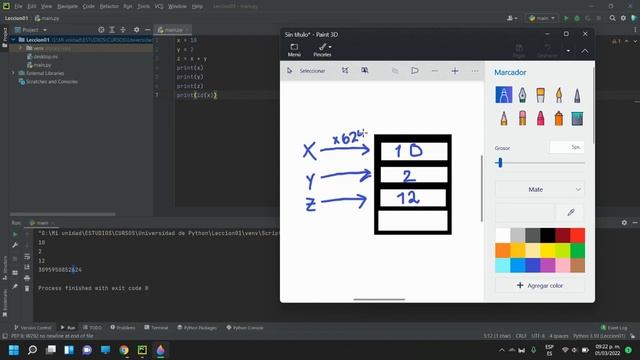640x360 pixels.
Task: Open the Python Console tool window tab
Action: click(x=245, y=327)
